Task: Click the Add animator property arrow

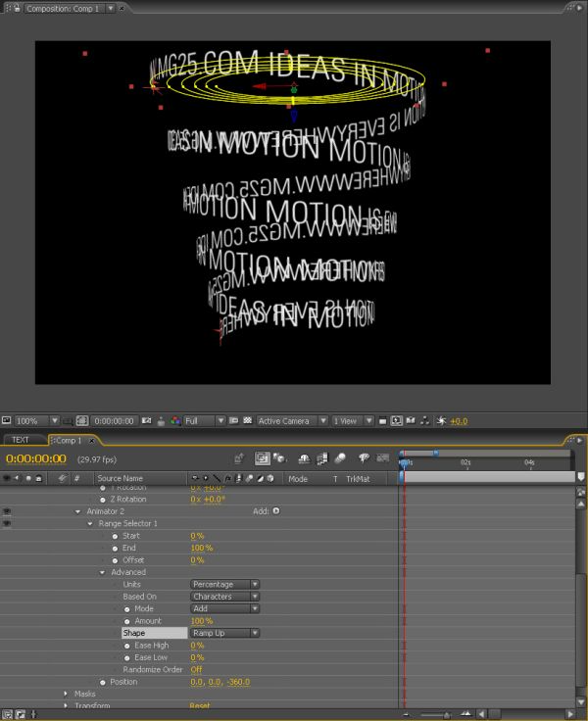Action: (275, 510)
